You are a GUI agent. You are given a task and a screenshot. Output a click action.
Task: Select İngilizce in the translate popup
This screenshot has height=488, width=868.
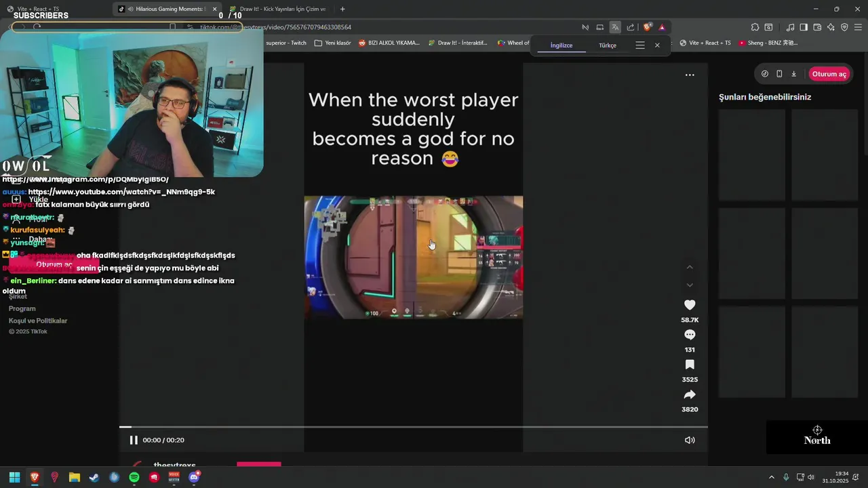561,45
